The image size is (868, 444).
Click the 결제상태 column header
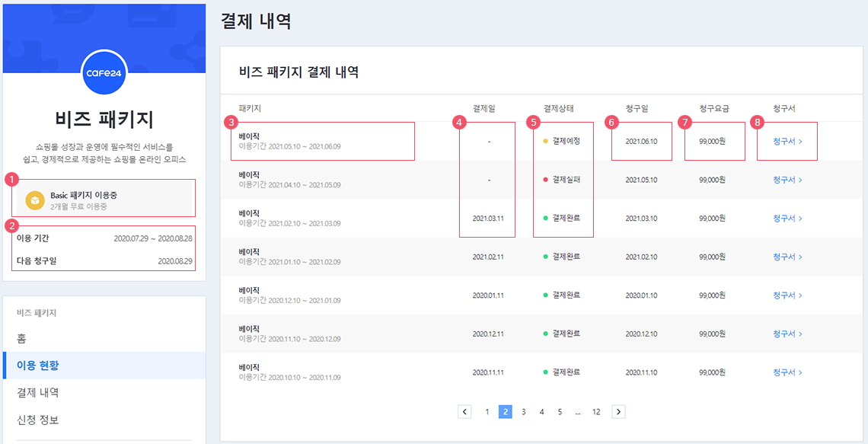point(559,108)
